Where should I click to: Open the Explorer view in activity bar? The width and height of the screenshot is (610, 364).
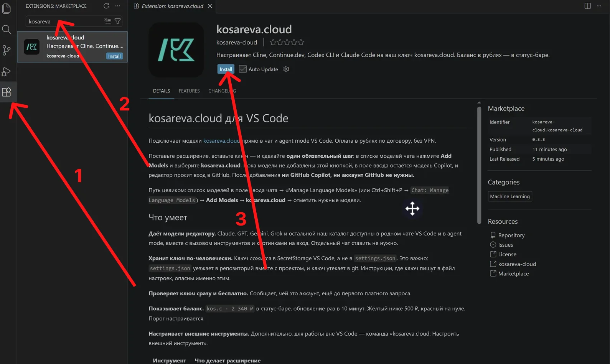[x=7, y=8]
